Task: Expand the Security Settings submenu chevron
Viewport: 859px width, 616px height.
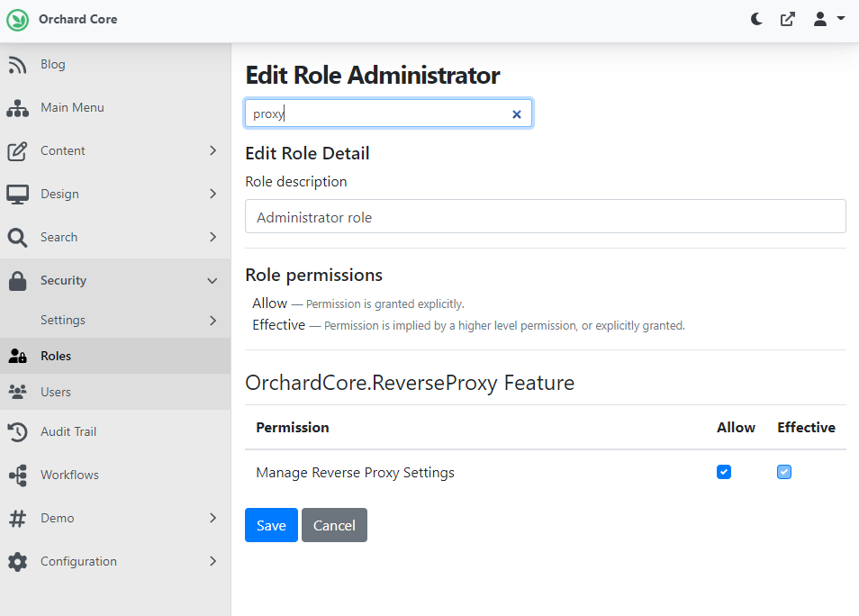Action: (213, 321)
